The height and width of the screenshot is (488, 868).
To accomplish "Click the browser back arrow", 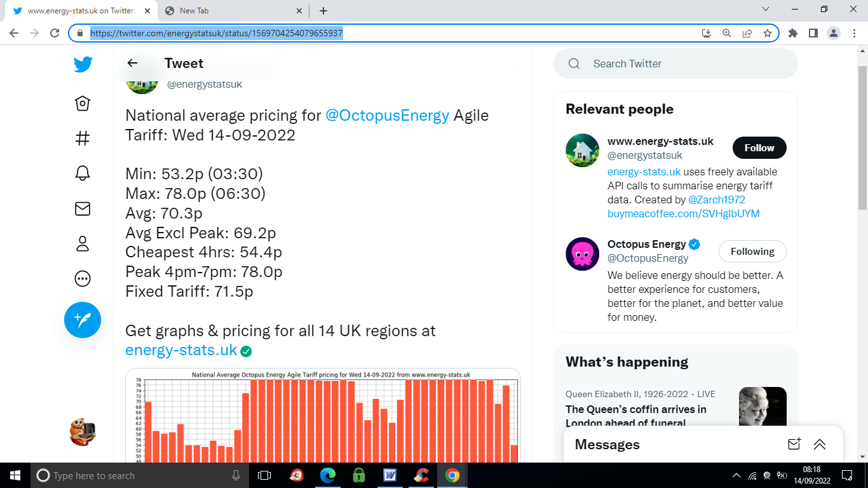I will coord(14,33).
